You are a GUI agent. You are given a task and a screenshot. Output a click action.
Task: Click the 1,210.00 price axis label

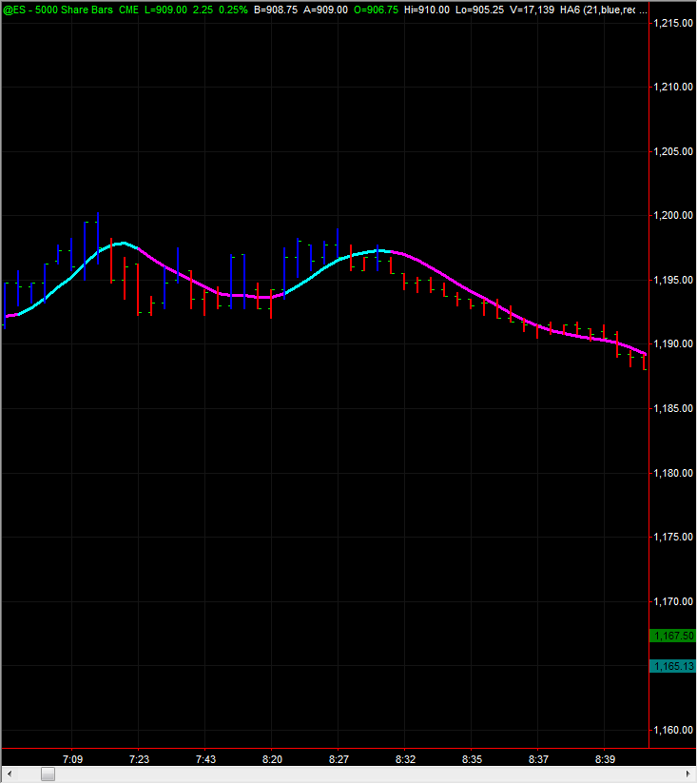coord(673,87)
